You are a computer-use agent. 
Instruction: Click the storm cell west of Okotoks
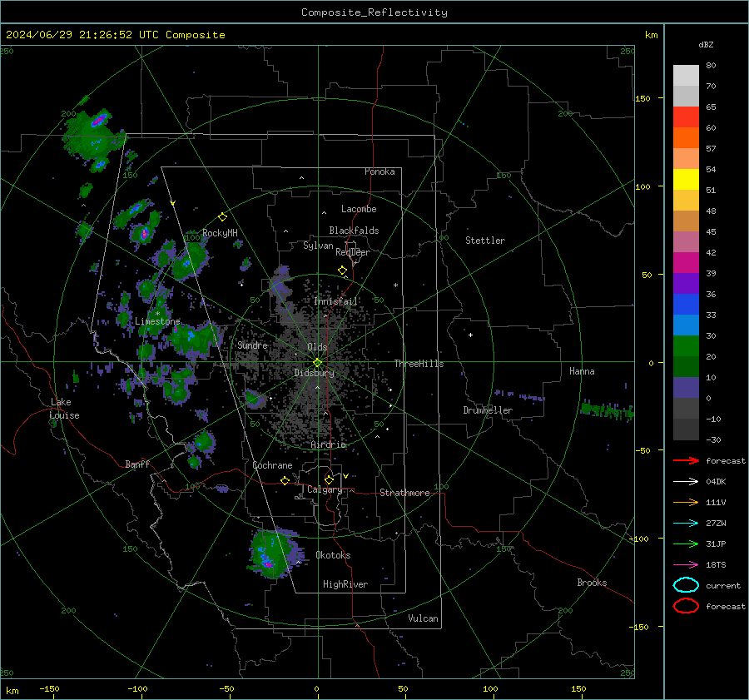[274, 553]
